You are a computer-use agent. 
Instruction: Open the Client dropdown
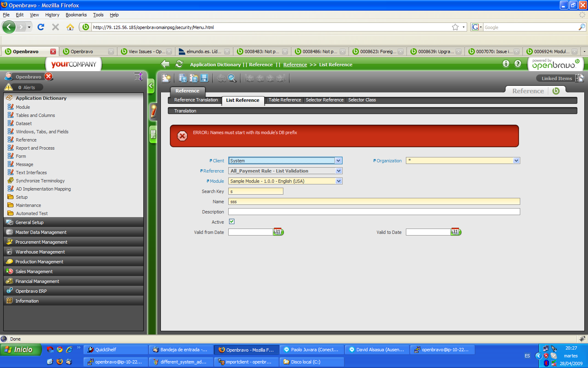(338, 161)
